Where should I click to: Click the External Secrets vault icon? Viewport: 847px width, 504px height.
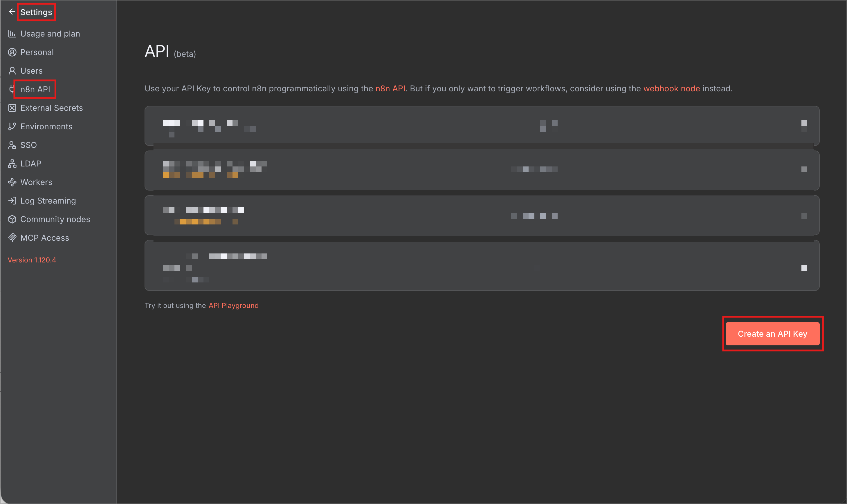point(12,108)
